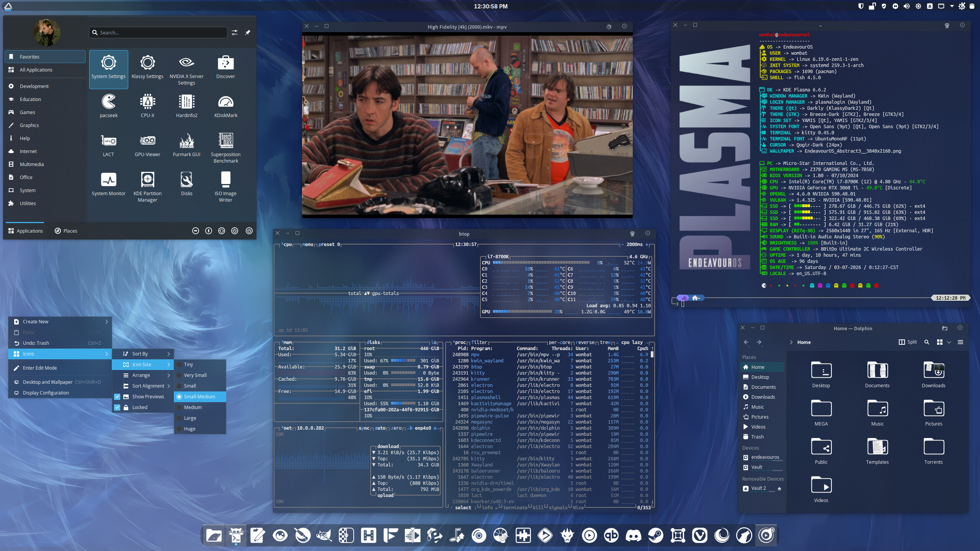Open the Discord icon in the dock

[633, 535]
